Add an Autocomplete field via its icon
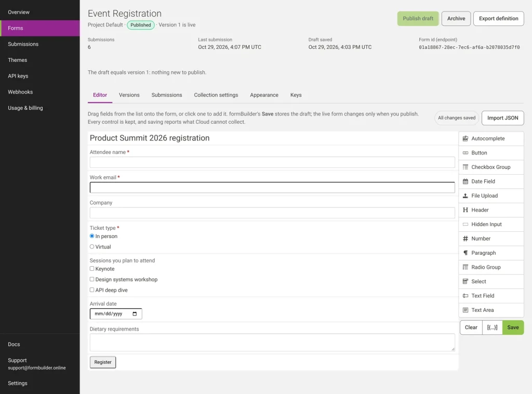This screenshot has width=532, height=394. click(465, 138)
